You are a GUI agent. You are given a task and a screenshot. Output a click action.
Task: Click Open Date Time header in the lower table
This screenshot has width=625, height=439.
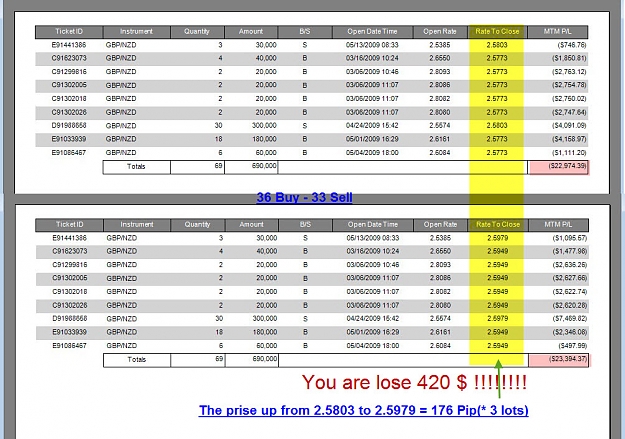[373, 224]
